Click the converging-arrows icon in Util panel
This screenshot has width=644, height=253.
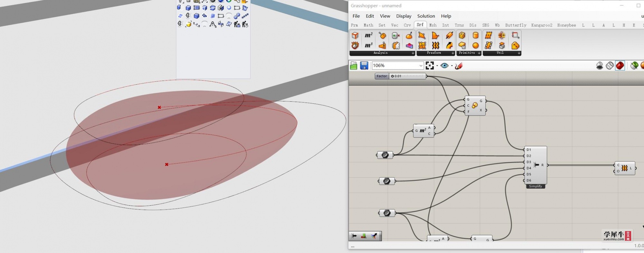[x=502, y=35]
